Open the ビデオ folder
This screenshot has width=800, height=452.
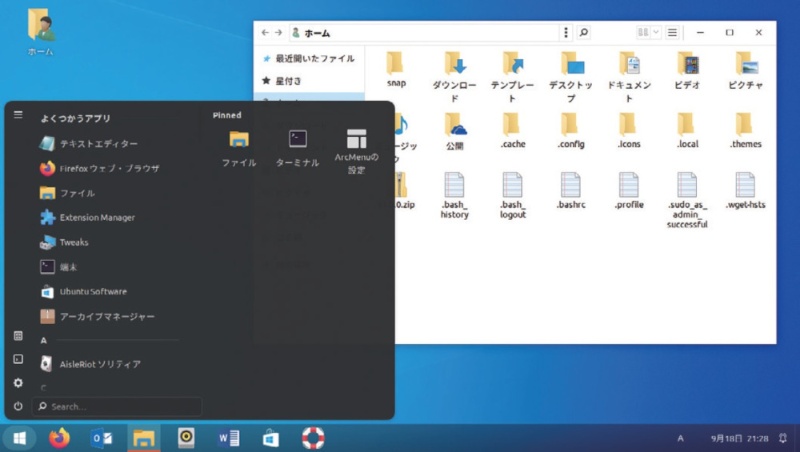(687, 70)
